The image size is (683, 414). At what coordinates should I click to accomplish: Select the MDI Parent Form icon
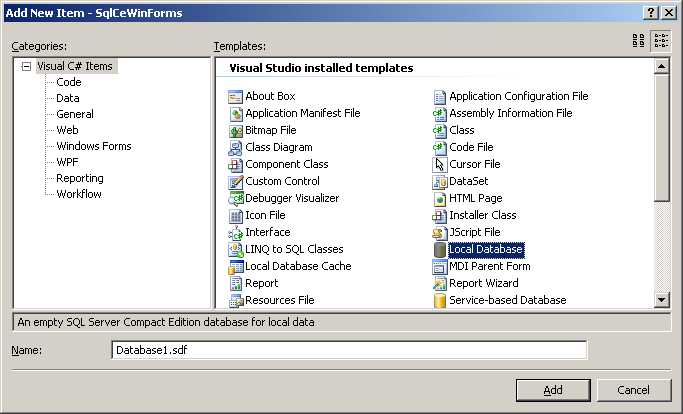coord(440,266)
